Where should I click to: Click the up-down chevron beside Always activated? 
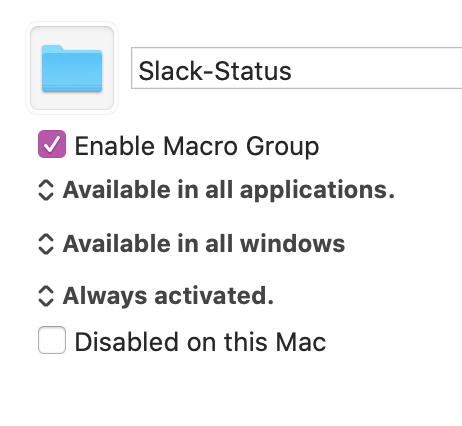(x=46, y=296)
